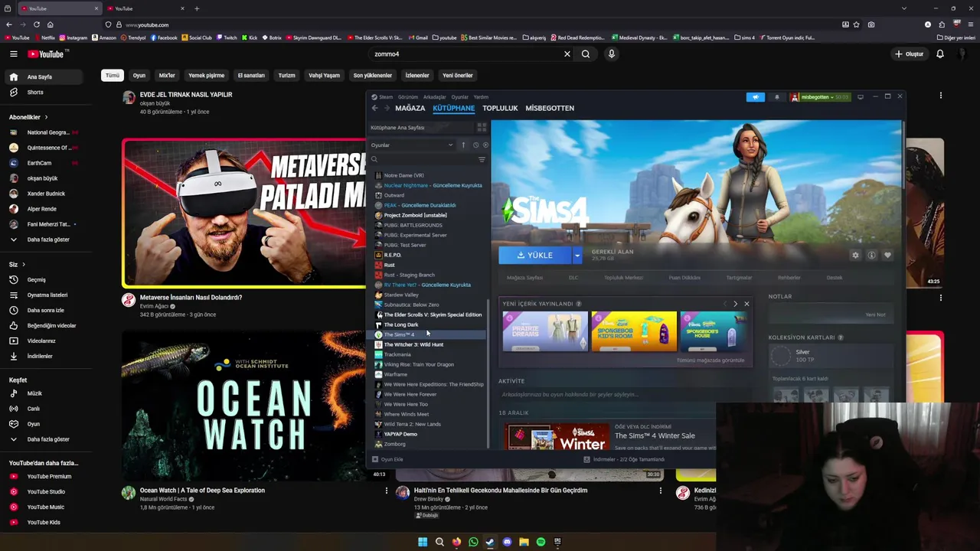980x551 pixels.
Task: Open the Prairie Dreams DLC thumbnail
Action: (x=545, y=331)
